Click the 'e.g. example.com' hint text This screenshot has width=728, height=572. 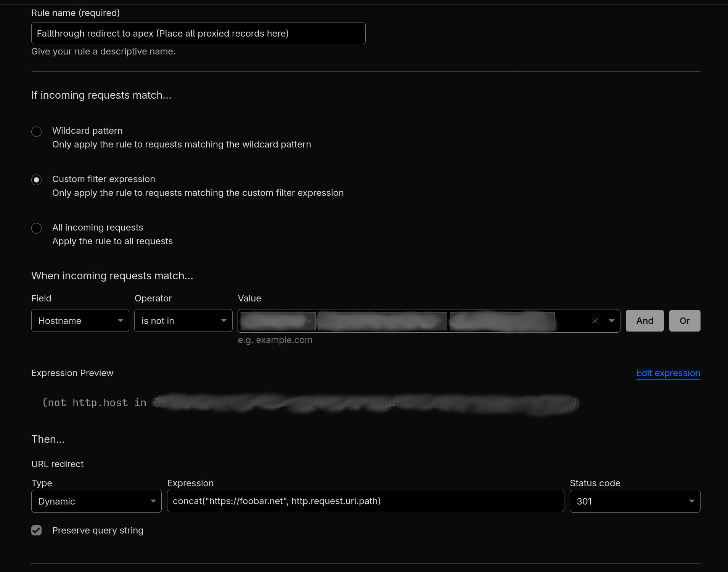coord(275,340)
